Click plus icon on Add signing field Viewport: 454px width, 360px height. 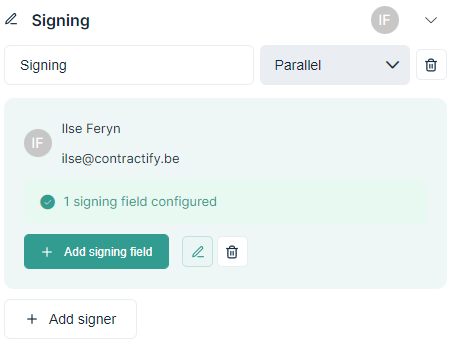point(47,252)
